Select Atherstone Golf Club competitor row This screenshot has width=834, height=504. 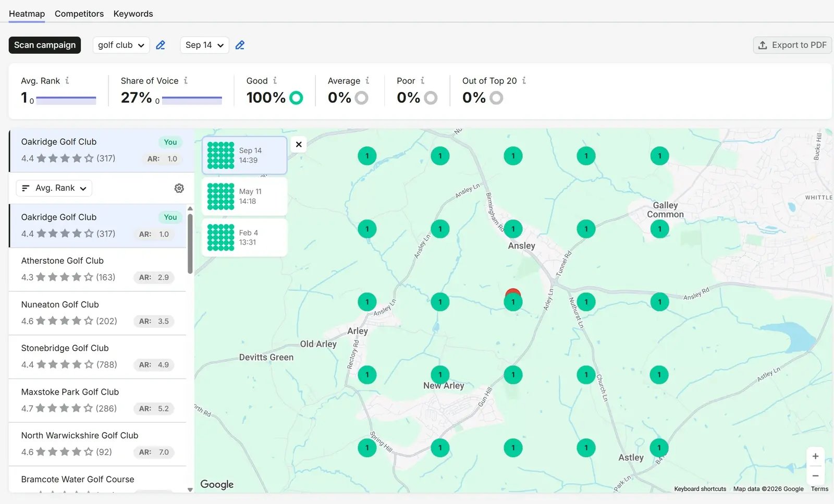pyautogui.click(x=97, y=269)
